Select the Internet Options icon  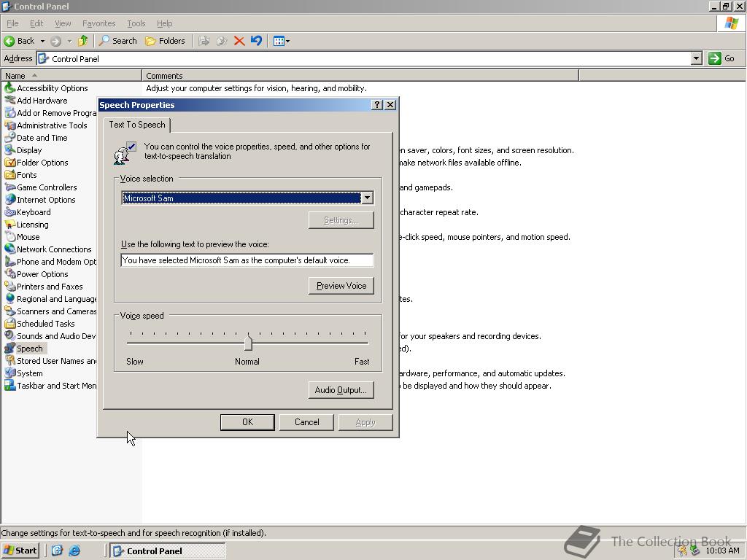pos(10,200)
